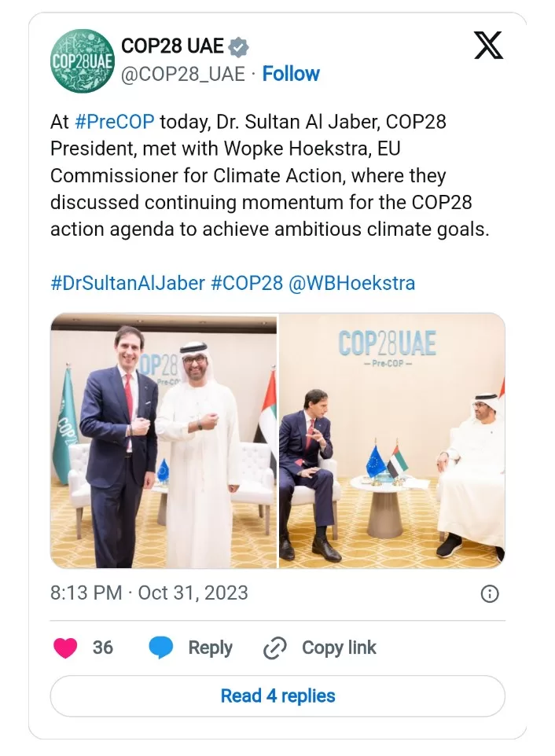Click the COP28 UAE profile avatar

coord(82,61)
